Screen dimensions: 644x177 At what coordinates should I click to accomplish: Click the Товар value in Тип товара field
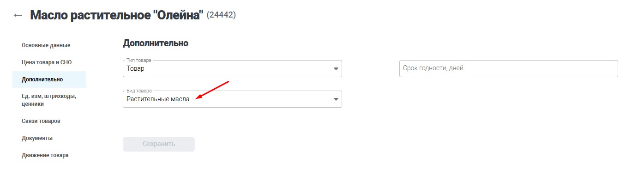click(136, 68)
